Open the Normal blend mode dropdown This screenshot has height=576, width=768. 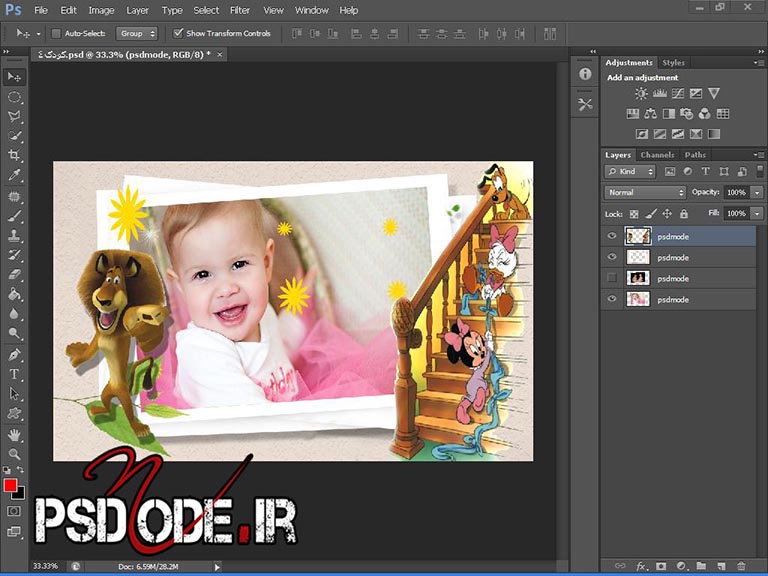tap(645, 192)
